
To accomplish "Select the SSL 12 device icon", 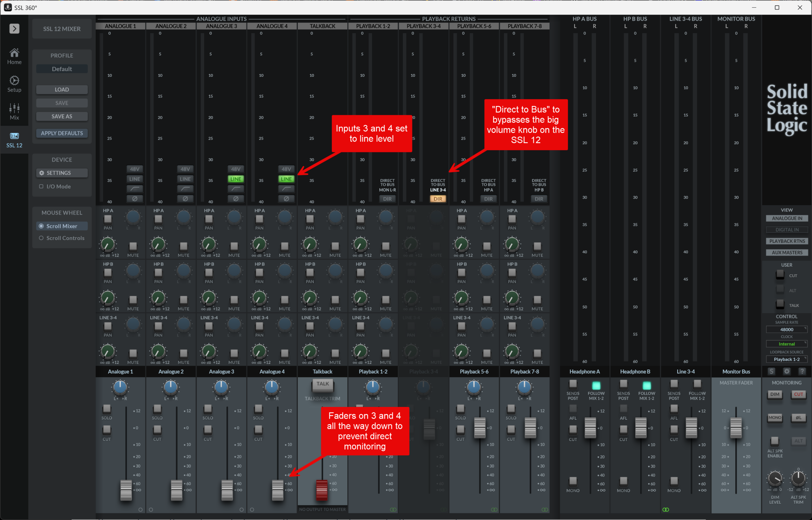I will (14, 139).
